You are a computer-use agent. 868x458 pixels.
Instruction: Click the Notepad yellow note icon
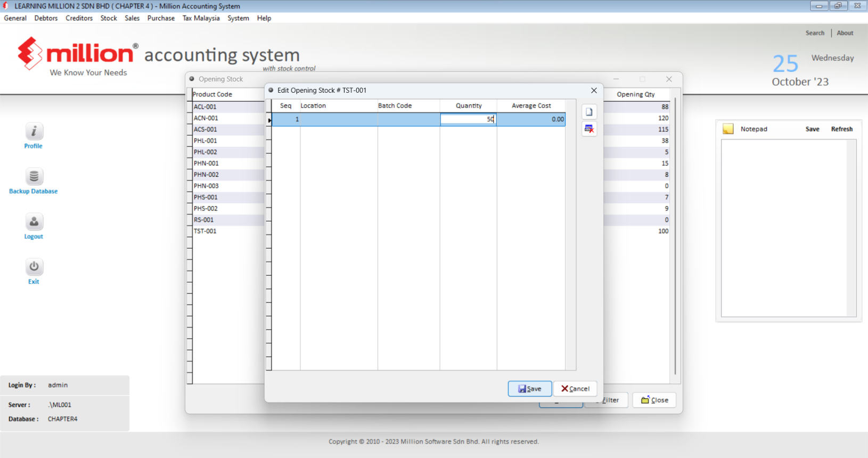pyautogui.click(x=728, y=129)
